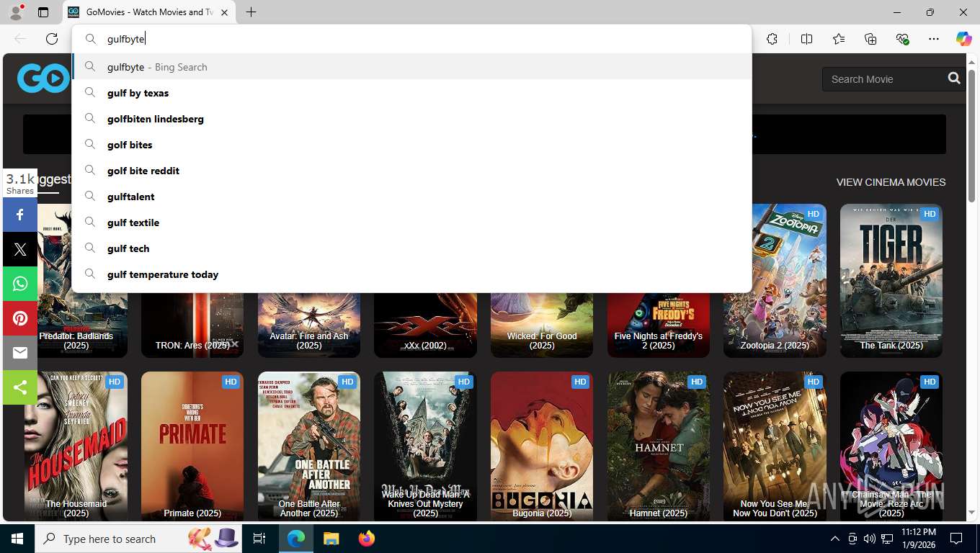This screenshot has width=980, height=553.
Task: Open Predator: Badlands (2025) poster
Action: coord(83,325)
